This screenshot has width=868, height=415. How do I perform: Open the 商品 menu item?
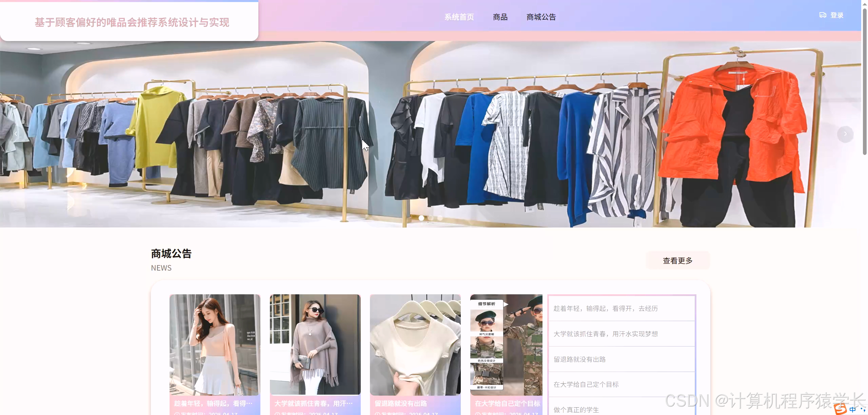500,17
